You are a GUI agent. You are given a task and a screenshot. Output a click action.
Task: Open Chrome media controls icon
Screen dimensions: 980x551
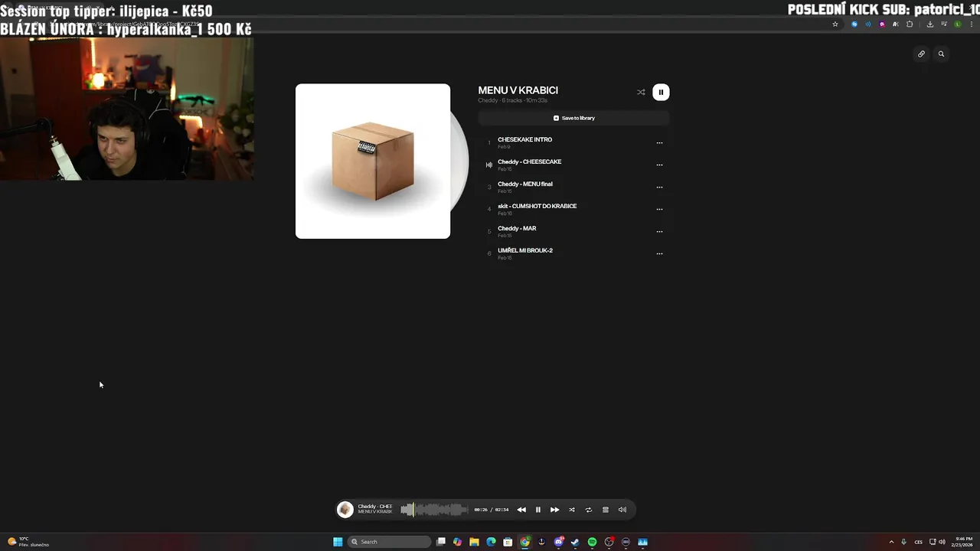click(943, 24)
